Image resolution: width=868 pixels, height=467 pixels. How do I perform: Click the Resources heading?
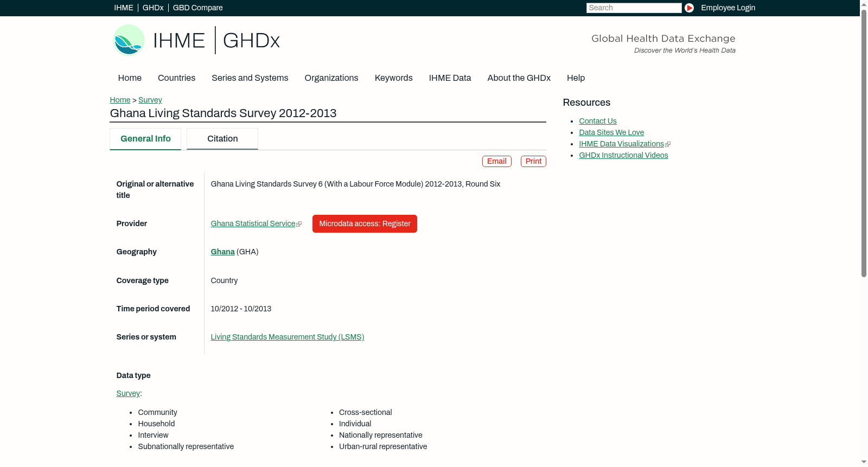click(586, 103)
